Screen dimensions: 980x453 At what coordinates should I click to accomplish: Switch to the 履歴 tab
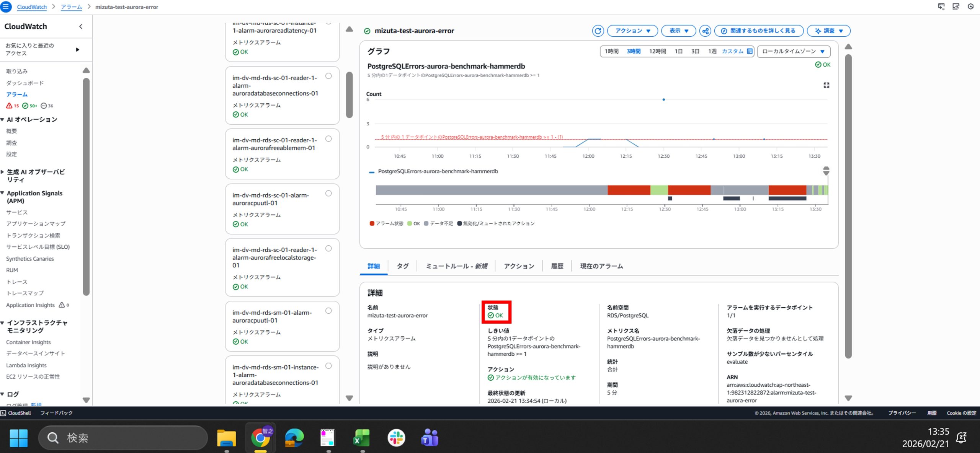point(557,266)
